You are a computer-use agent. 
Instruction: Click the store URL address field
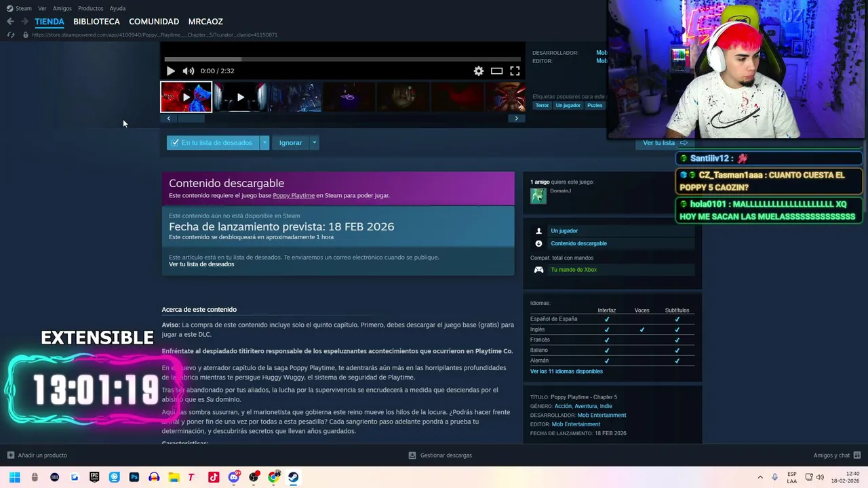tap(155, 35)
